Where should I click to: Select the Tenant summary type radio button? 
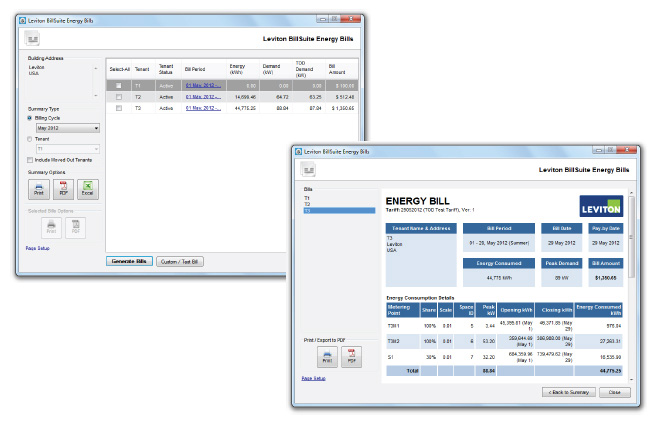click(x=29, y=139)
